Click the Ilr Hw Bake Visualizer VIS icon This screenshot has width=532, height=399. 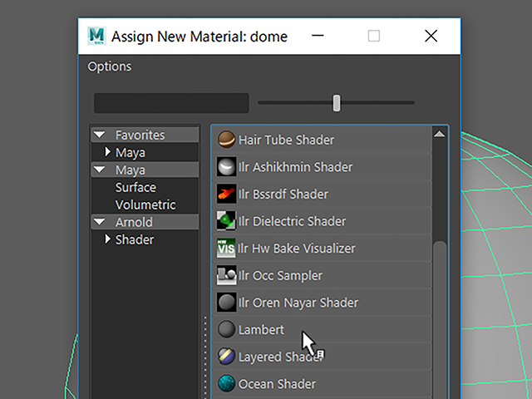coord(226,248)
